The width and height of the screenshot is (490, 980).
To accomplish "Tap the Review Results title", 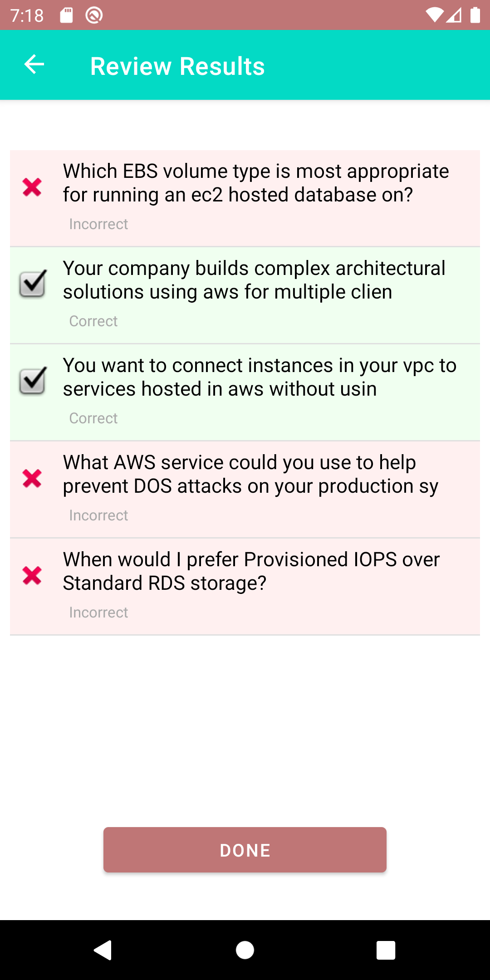I will 177,66.
